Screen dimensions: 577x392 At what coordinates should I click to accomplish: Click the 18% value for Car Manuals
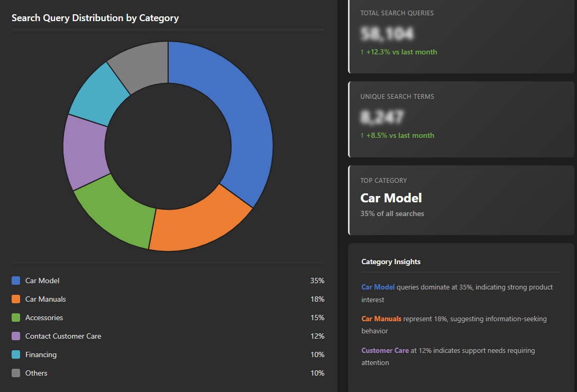click(x=317, y=299)
